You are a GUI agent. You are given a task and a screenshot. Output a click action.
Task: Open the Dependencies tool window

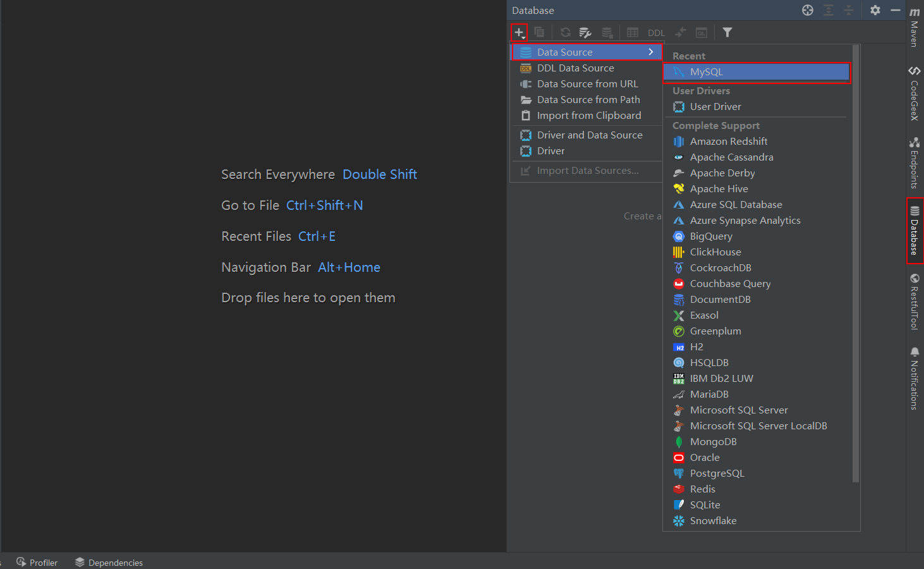click(109, 562)
